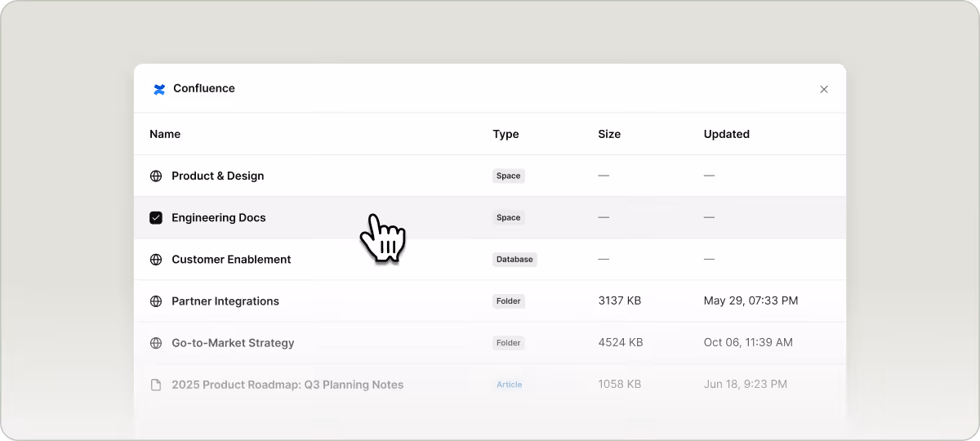Click the Folder tag for Go-to-Market Strategy
980x441 pixels.
click(x=508, y=343)
